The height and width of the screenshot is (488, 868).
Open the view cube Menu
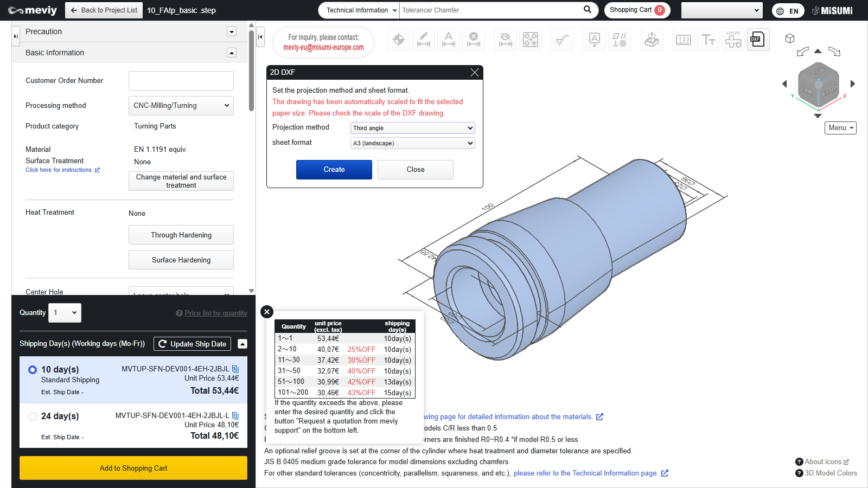[x=840, y=128]
